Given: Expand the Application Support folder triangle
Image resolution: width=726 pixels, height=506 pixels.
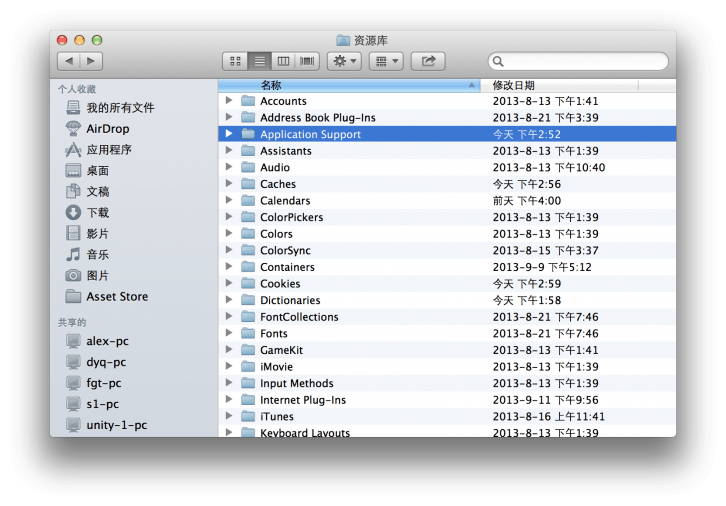Looking at the screenshot, I should (x=229, y=134).
